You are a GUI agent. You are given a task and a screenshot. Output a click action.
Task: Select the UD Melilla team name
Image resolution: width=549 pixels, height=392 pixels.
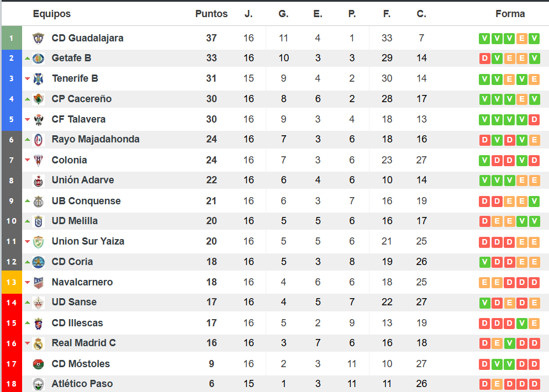75,221
